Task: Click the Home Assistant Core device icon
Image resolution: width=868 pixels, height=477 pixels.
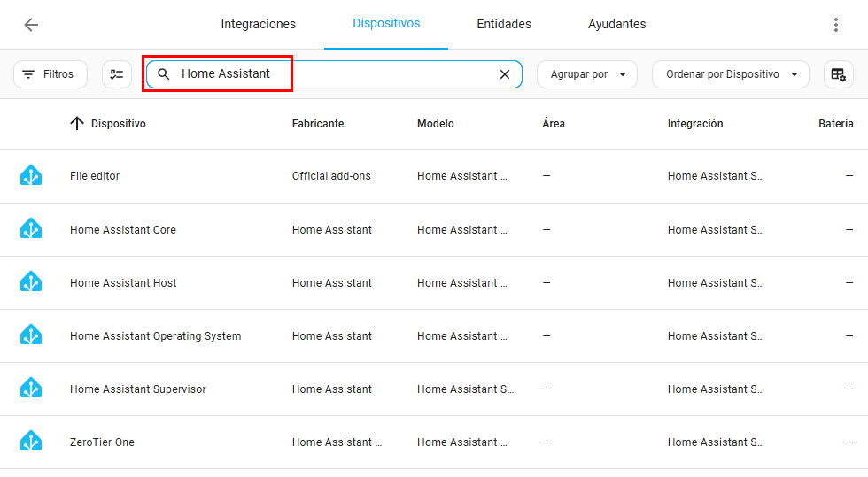Action: pyautogui.click(x=31, y=229)
